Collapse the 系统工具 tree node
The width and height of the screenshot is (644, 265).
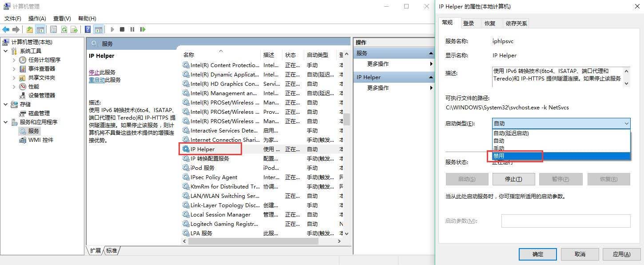click(x=5, y=51)
